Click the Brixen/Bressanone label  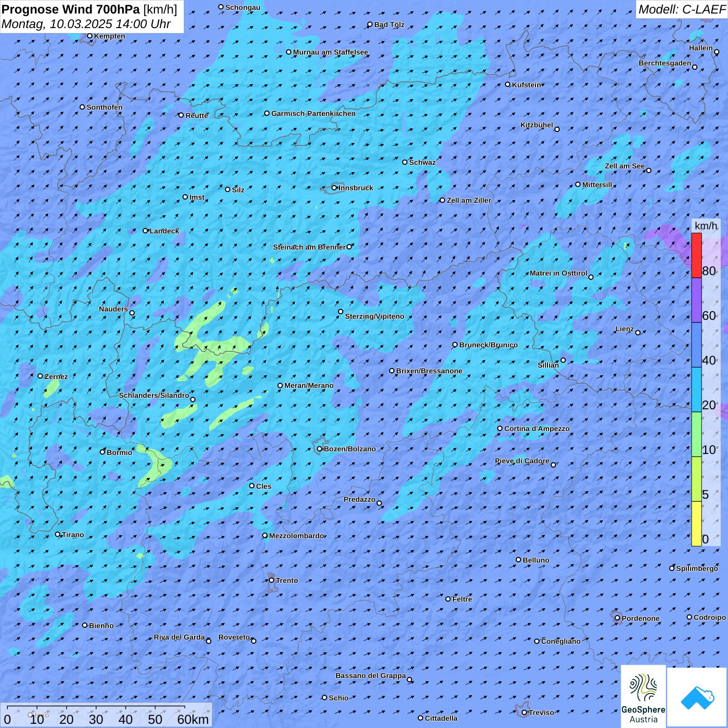pos(429,371)
